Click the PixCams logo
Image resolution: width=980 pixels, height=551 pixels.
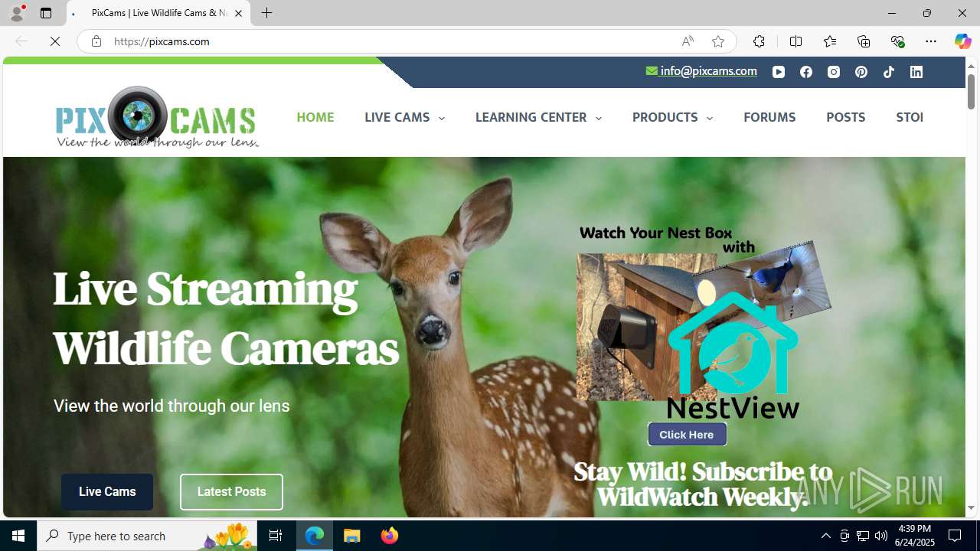(157, 117)
